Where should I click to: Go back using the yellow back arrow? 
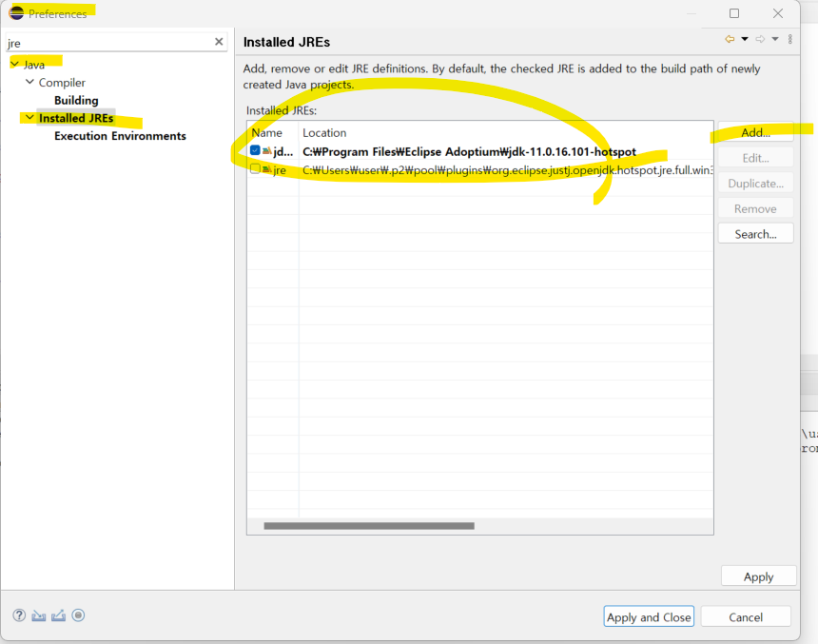coord(730,39)
